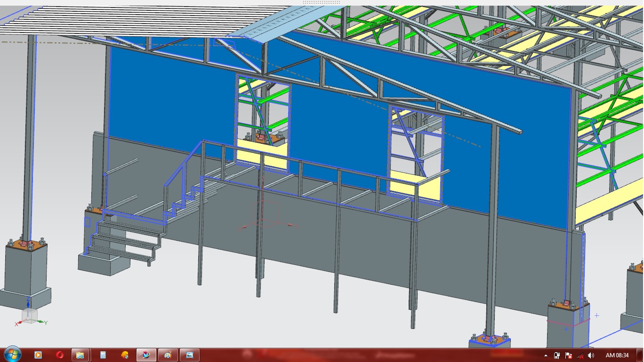Open the Action Center flag icon
The image size is (644, 362).
568,355
